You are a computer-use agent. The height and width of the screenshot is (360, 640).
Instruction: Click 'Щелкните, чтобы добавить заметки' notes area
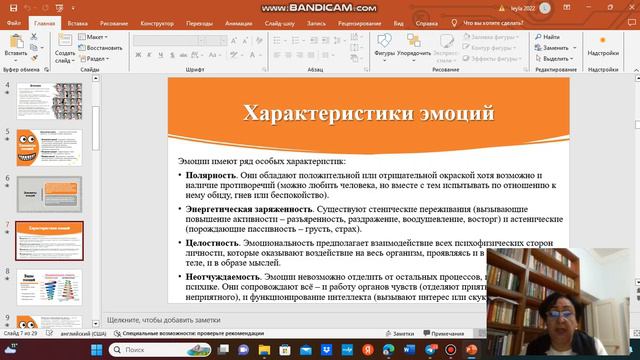point(164,320)
